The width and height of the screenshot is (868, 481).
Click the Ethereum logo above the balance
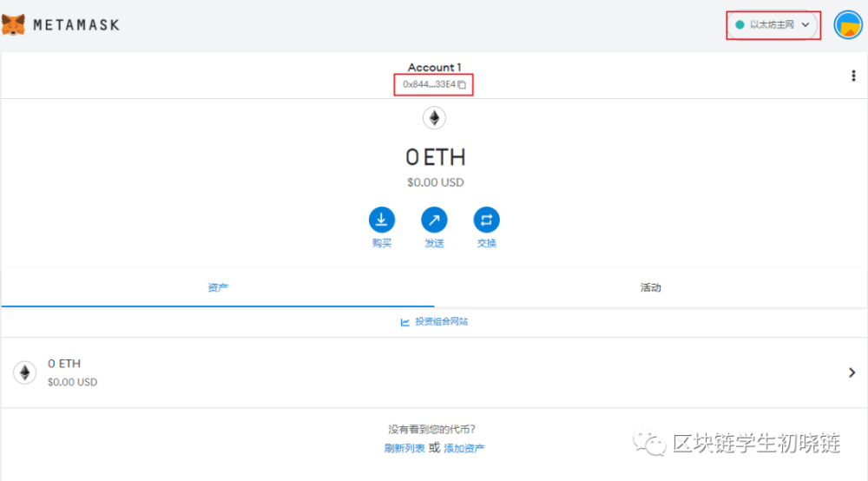435,118
